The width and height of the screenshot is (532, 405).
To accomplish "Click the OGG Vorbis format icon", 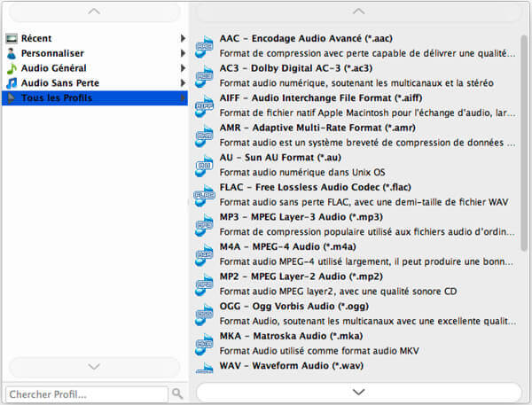I will tap(205, 313).
